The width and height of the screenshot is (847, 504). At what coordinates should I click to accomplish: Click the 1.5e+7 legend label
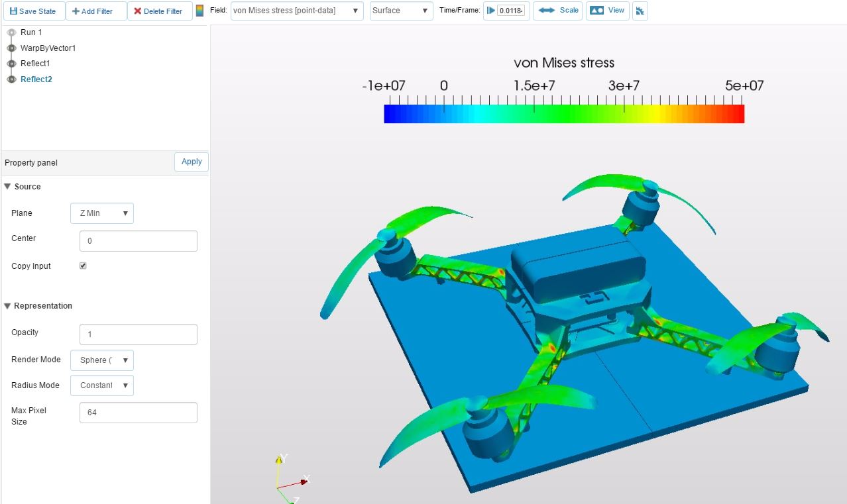coord(534,86)
